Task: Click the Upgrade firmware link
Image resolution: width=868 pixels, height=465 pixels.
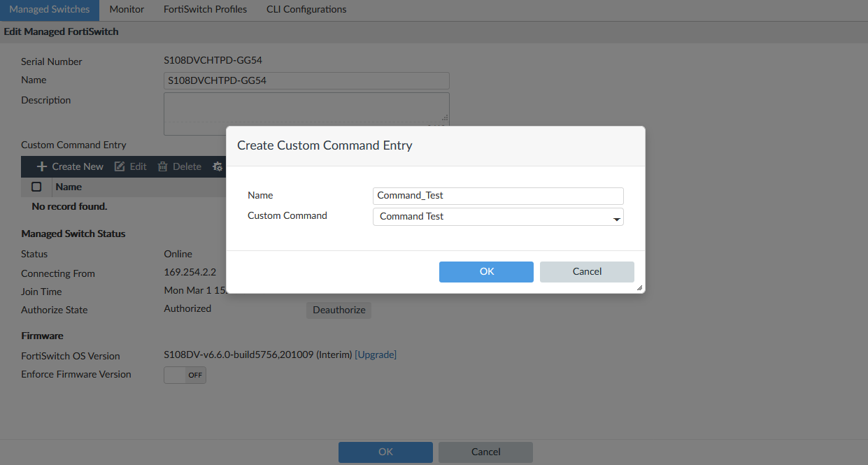Action: [376, 355]
